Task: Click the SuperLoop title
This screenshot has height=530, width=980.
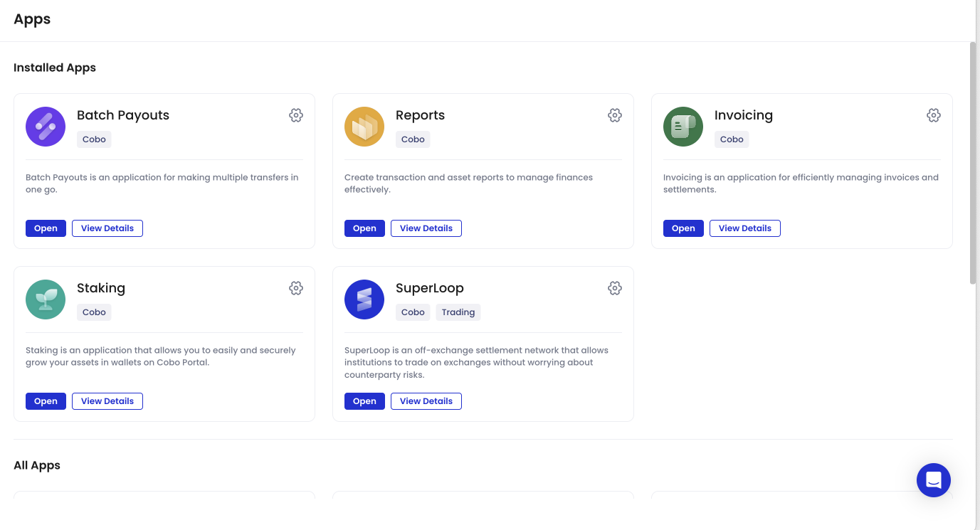Action: coord(430,288)
